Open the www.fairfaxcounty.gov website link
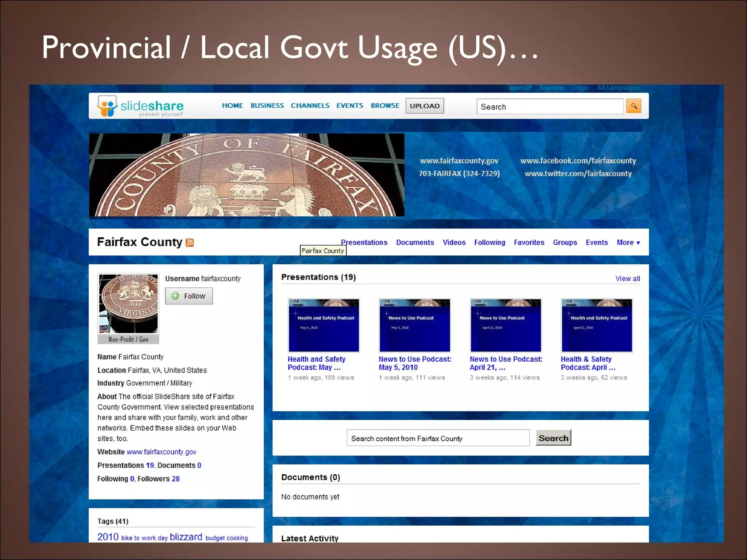Image resolution: width=747 pixels, height=560 pixels. (161, 452)
